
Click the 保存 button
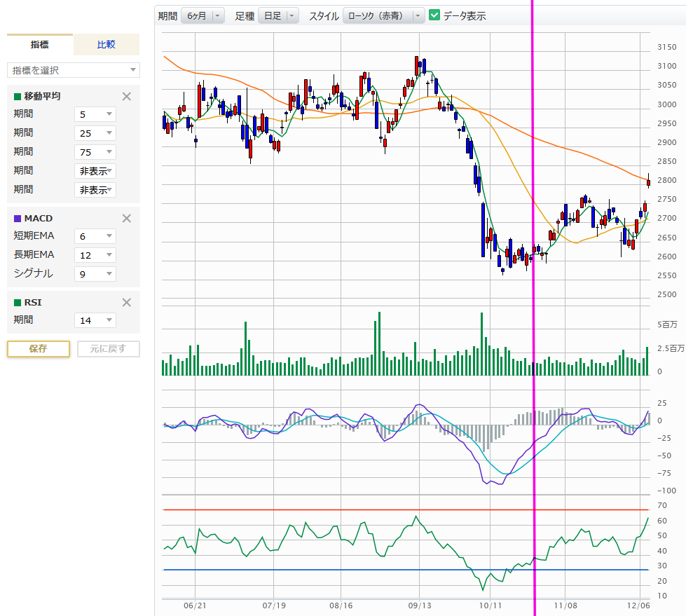click(x=39, y=348)
